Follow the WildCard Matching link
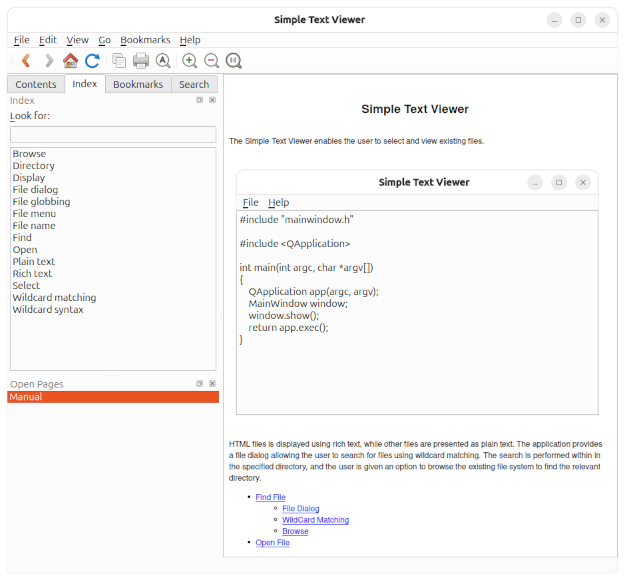625x580 pixels. pyautogui.click(x=315, y=520)
